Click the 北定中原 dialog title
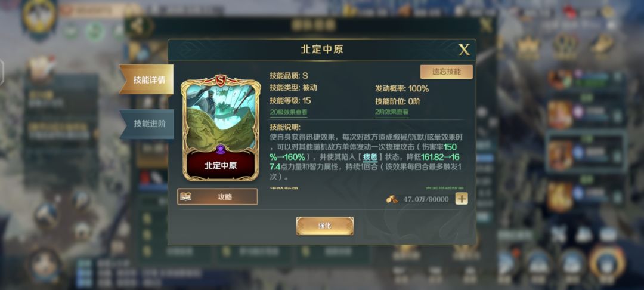644x290 pixels. pos(322,50)
